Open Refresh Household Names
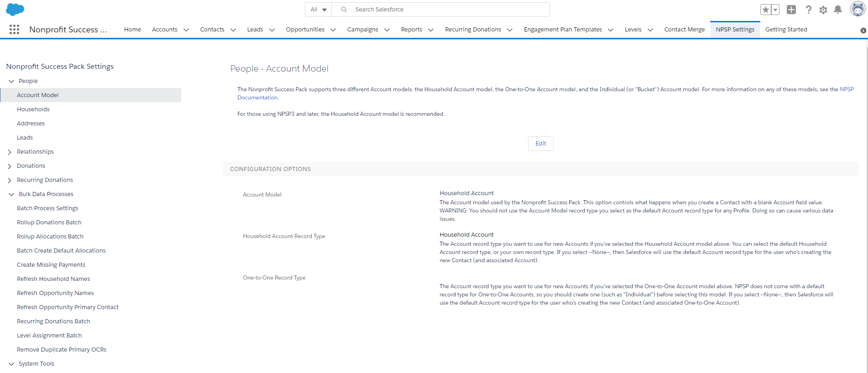Image resolution: width=868 pixels, height=373 pixels. 53,279
